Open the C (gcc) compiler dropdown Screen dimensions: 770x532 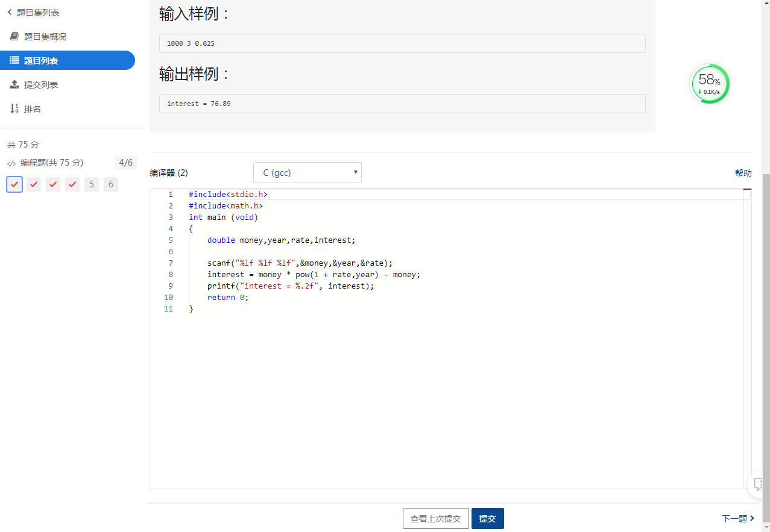coord(307,173)
